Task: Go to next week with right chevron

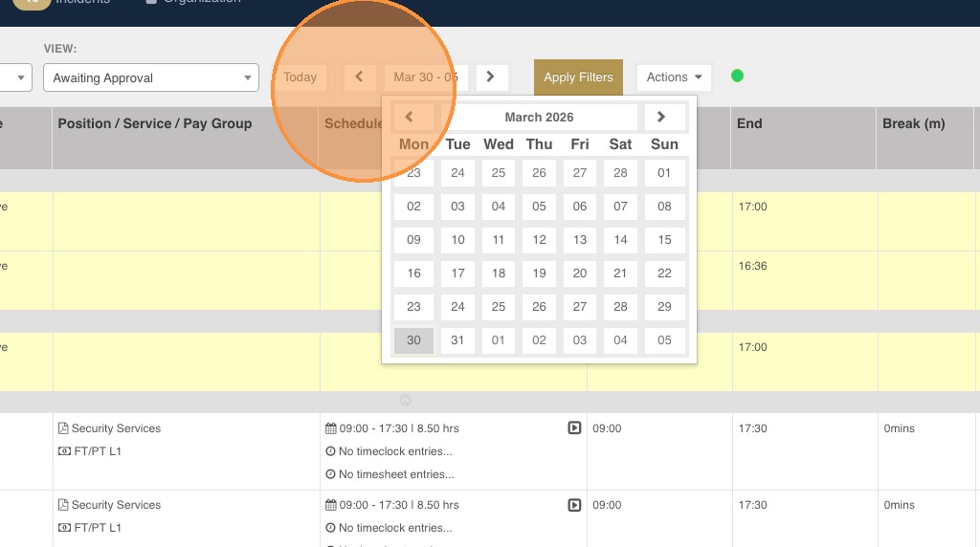Action: (491, 77)
